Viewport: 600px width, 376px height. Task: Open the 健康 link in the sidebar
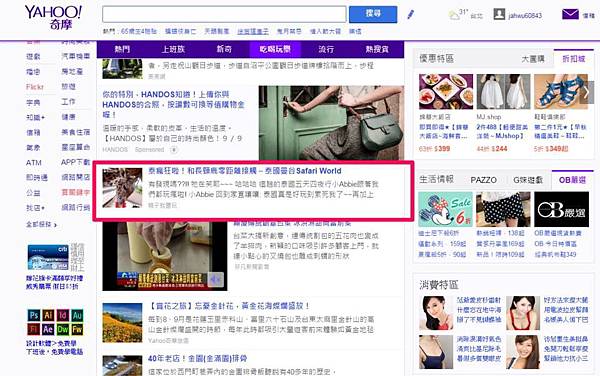68,117
